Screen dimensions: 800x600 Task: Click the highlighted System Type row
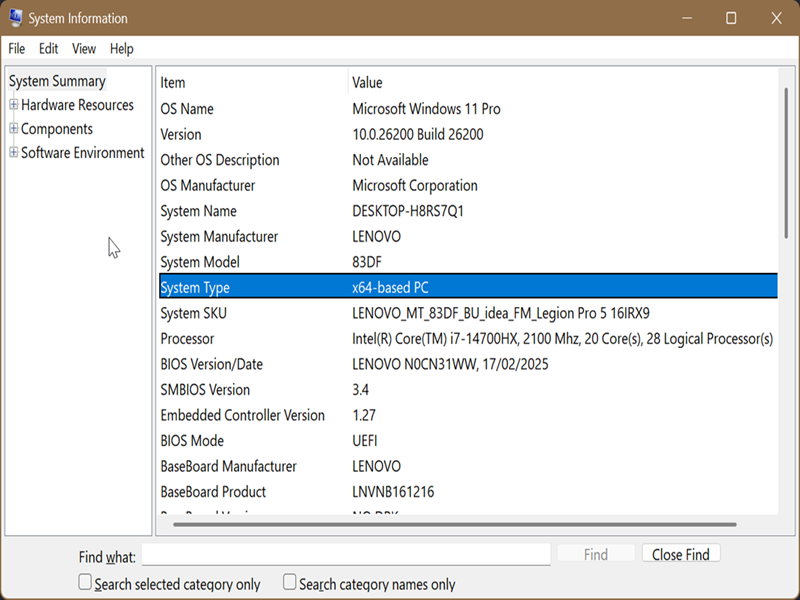click(x=468, y=286)
